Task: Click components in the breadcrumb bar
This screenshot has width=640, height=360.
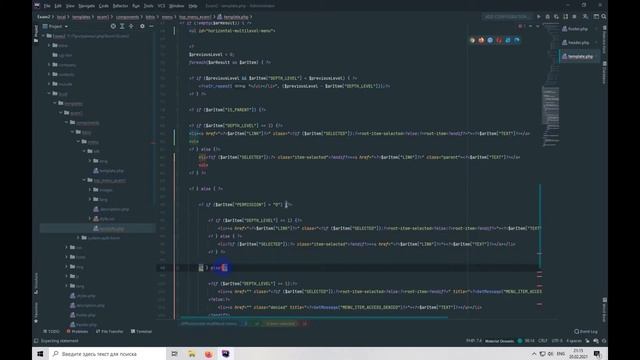Action: pos(127,17)
